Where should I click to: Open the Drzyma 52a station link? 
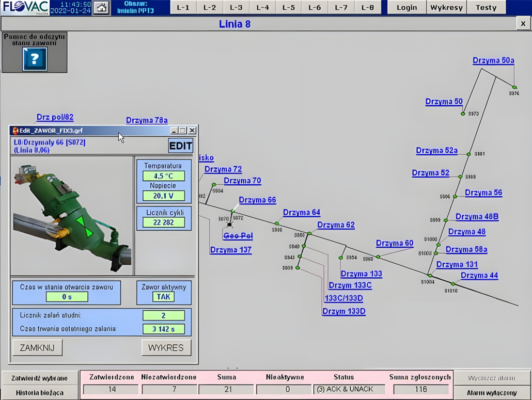click(x=436, y=151)
